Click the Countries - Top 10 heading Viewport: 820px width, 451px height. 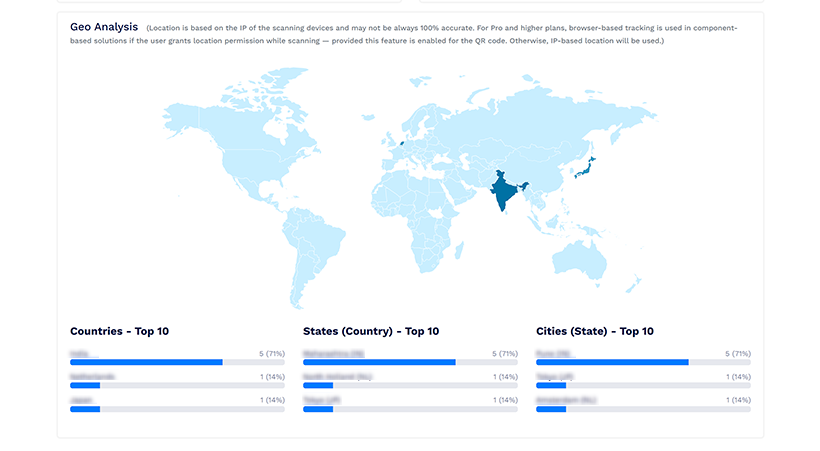click(x=119, y=331)
